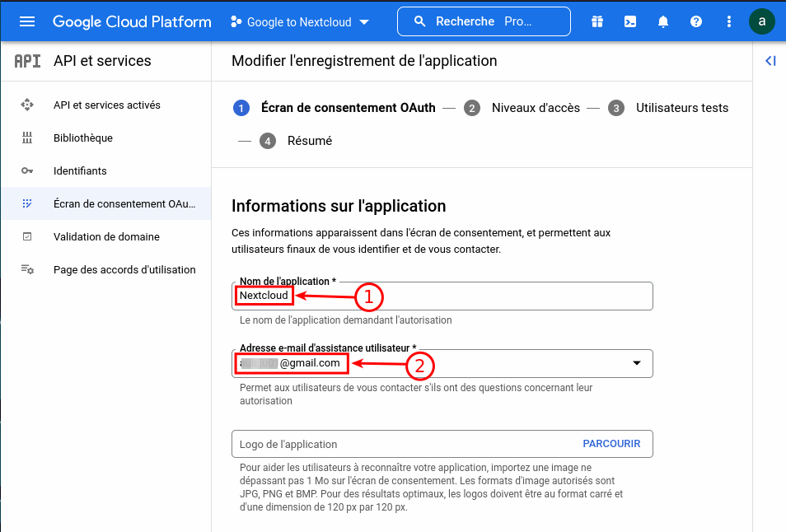Collapse the right side panel arrow

[770, 61]
